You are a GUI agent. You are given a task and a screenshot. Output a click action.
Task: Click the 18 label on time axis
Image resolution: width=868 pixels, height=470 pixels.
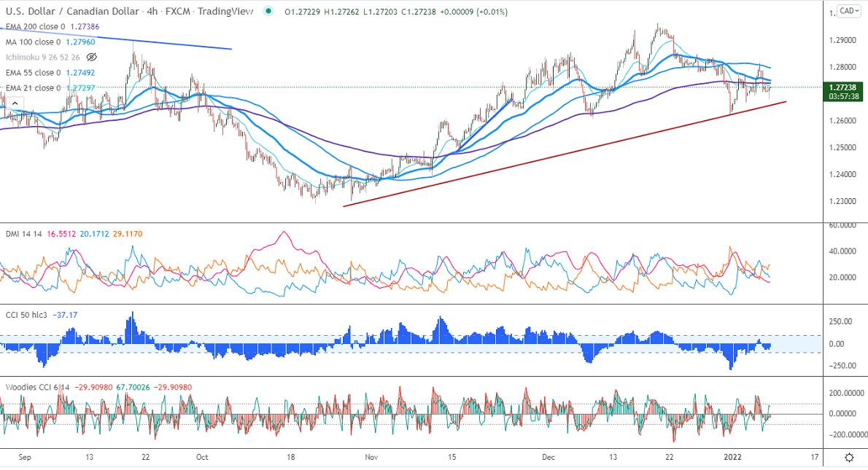point(290,458)
